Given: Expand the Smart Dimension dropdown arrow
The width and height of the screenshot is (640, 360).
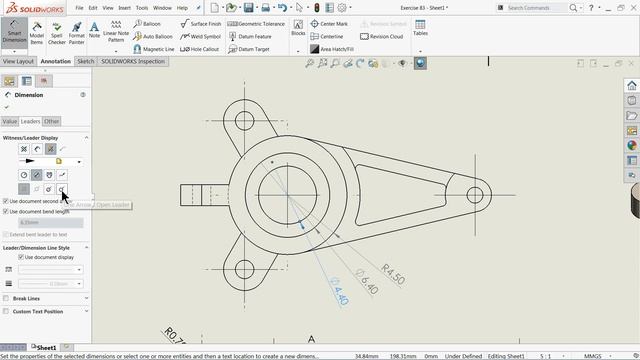Looking at the screenshot, I should 14,52.
